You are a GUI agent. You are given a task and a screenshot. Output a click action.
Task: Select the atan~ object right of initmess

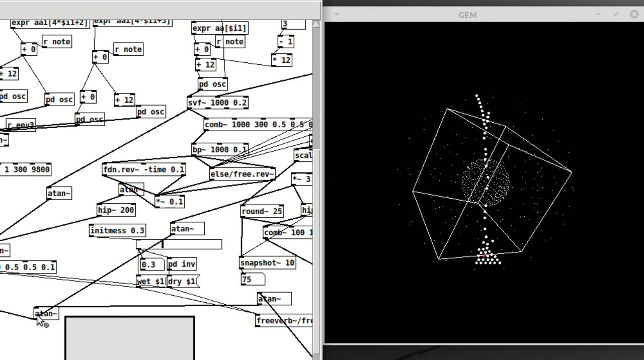coord(187,229)
